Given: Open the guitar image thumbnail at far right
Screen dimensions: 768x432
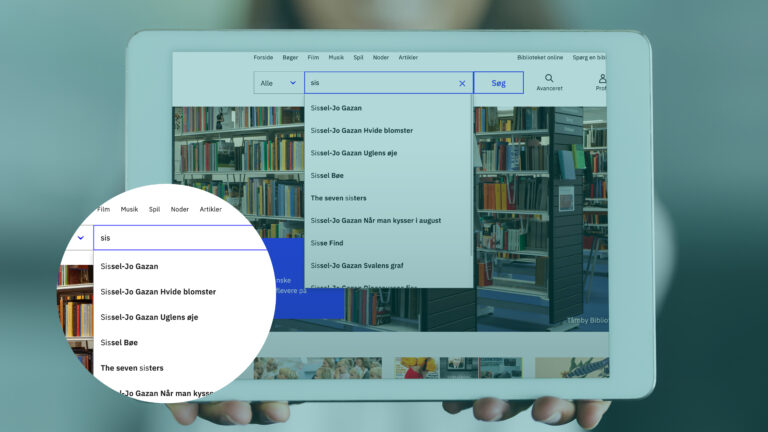Looking at the screenshot, I should point(571,367).
